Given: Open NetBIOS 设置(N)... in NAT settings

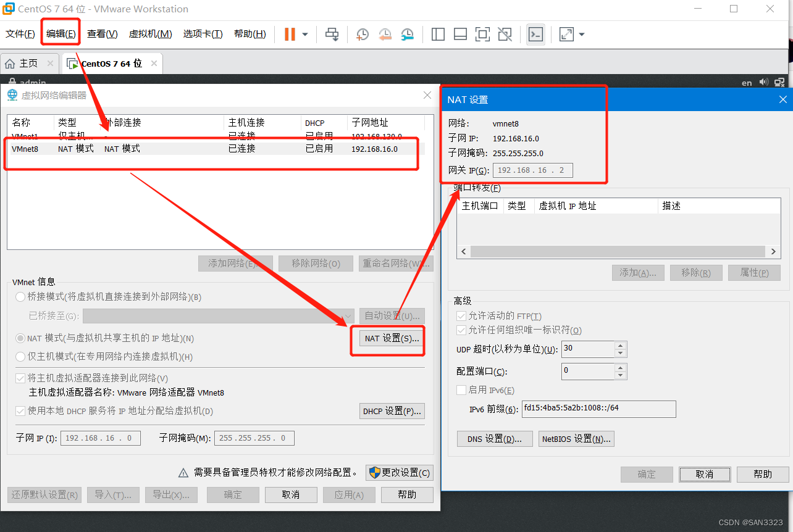Looking at the screenshot, I should (x=576, y=439).
